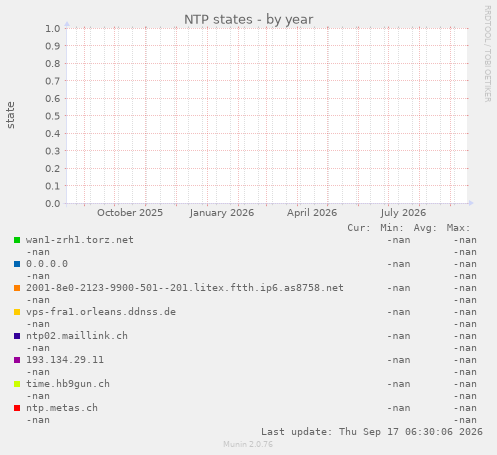Click the Min: column header
The height and width of the screenshot is (455, 497).
[x=392, y=228]
